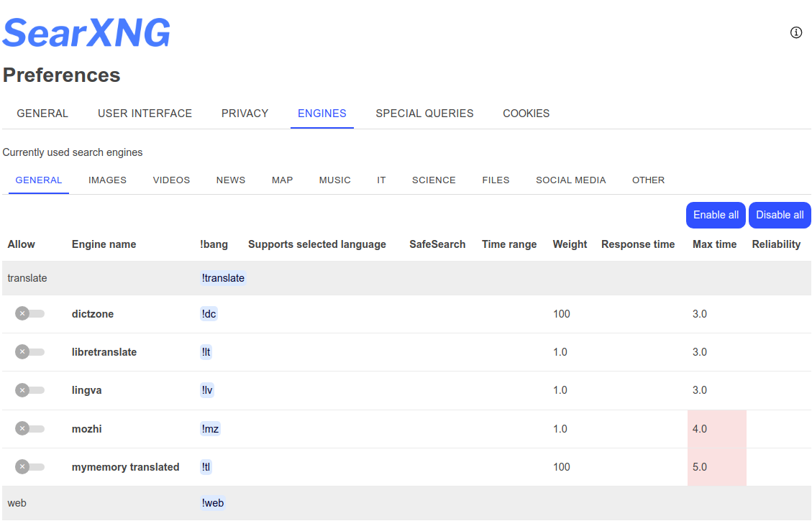Open the Other engine category
Image resolution: width=812 pixels, height=526 pixels.
pyautogui.click(x=648, y=180)
